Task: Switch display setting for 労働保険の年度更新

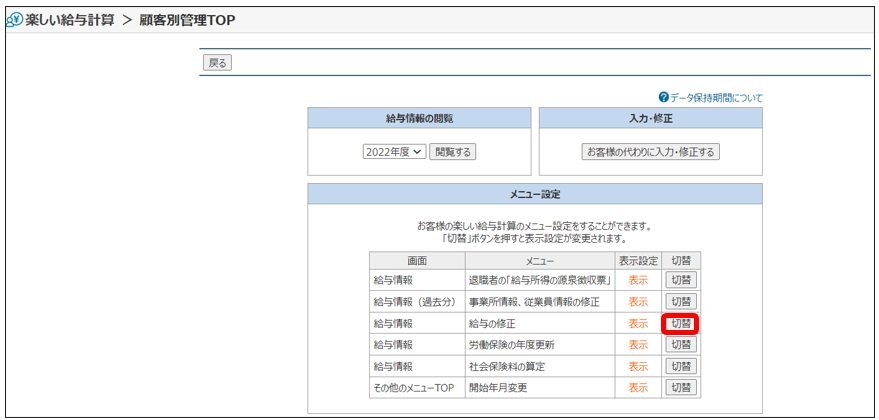Action: tap(681, 345)
